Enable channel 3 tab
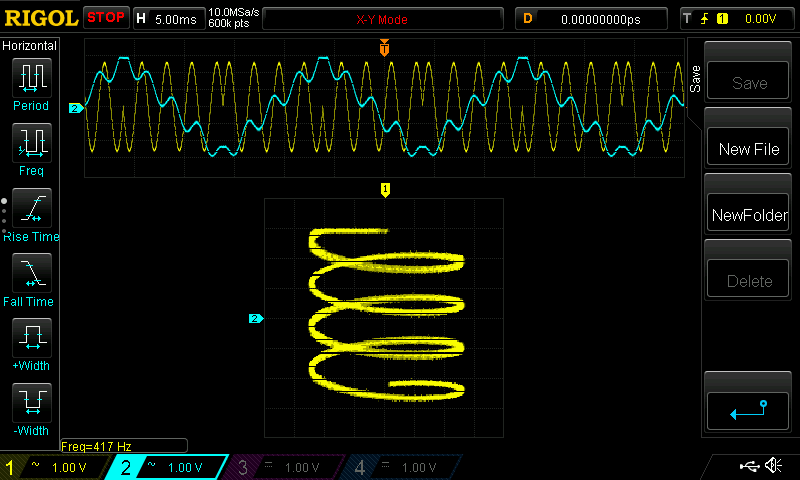Image resolution: width=800 pixels, height=480 pixels. tap(284, 467)
